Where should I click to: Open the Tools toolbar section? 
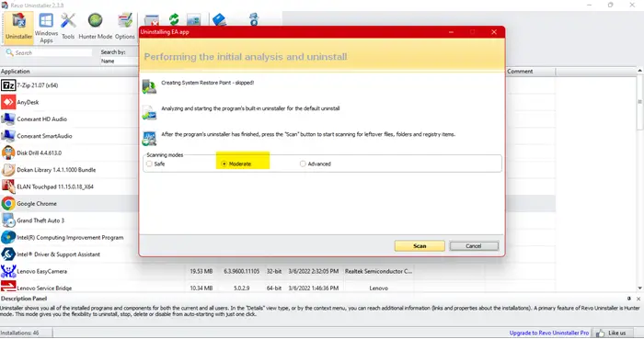point(68,27)
